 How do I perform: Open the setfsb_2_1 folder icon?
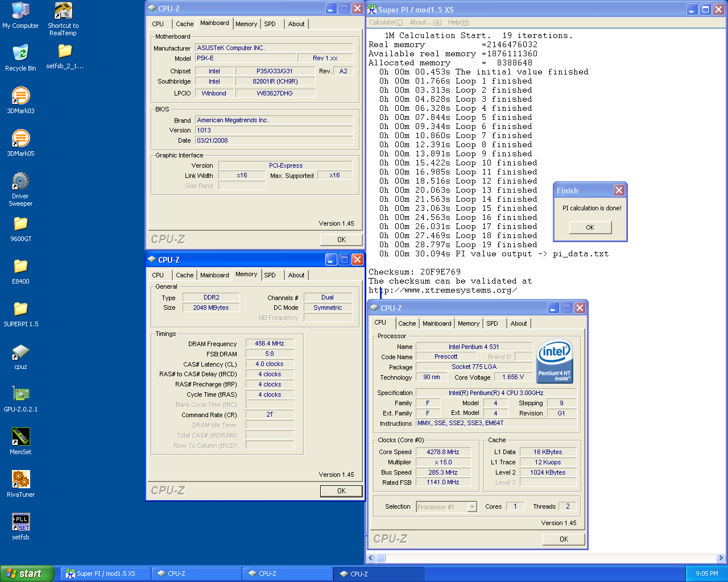pyautogui.click(x=65, y=56)
